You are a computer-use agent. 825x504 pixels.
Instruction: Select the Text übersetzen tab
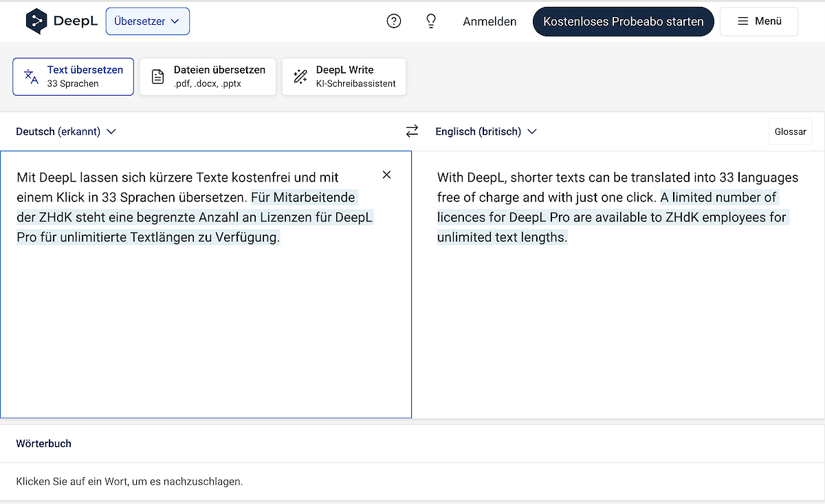tap(74, 76)
